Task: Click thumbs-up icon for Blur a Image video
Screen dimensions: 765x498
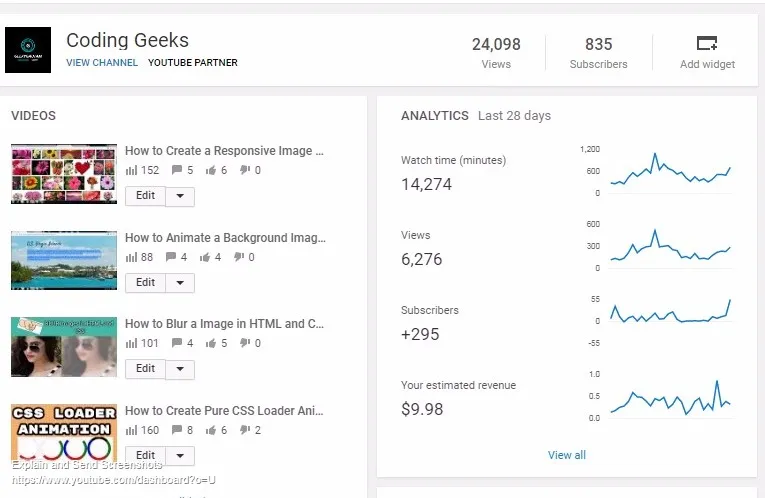Action: point(211,343)
